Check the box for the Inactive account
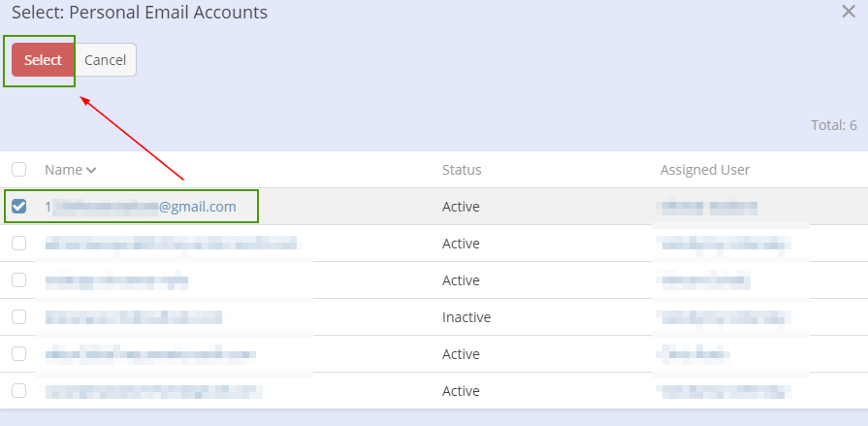This screenshot has height=426, width=868. pos(18,317)
